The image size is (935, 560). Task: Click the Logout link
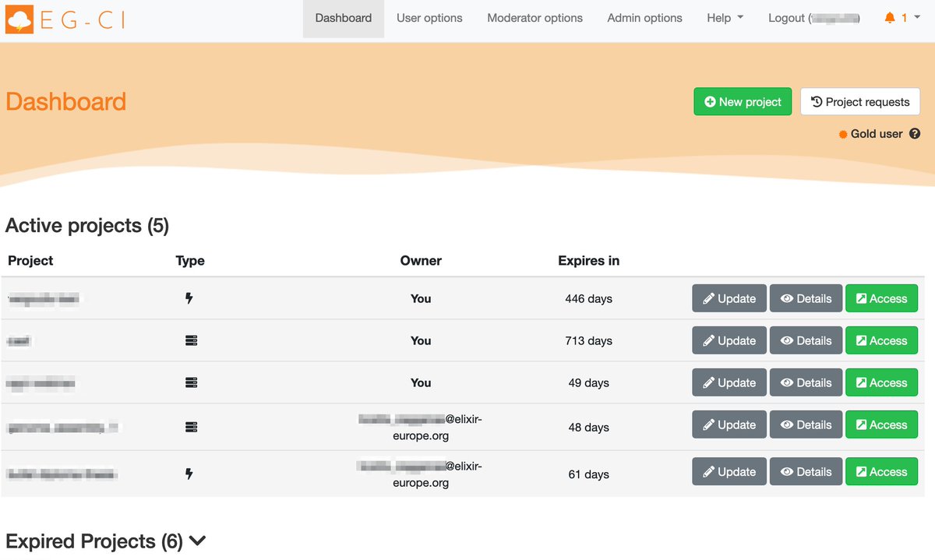814,18
